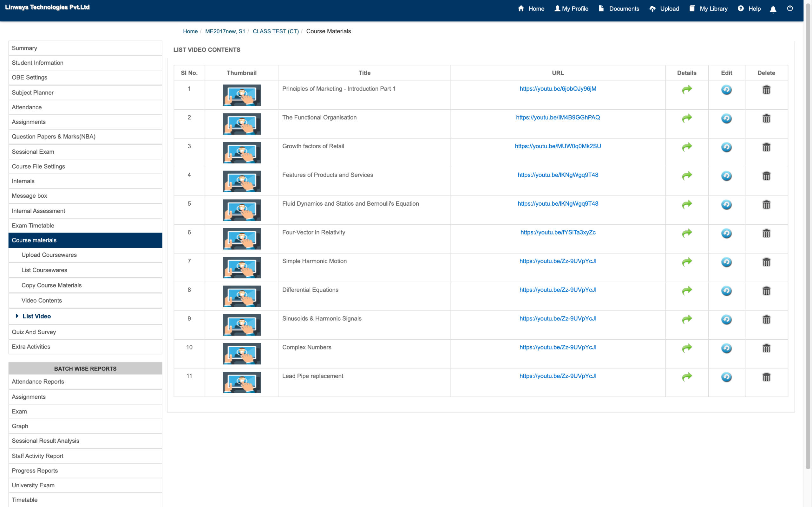Open details arrow for Complex Numbers video
The image size is (812, 507).
687,348
